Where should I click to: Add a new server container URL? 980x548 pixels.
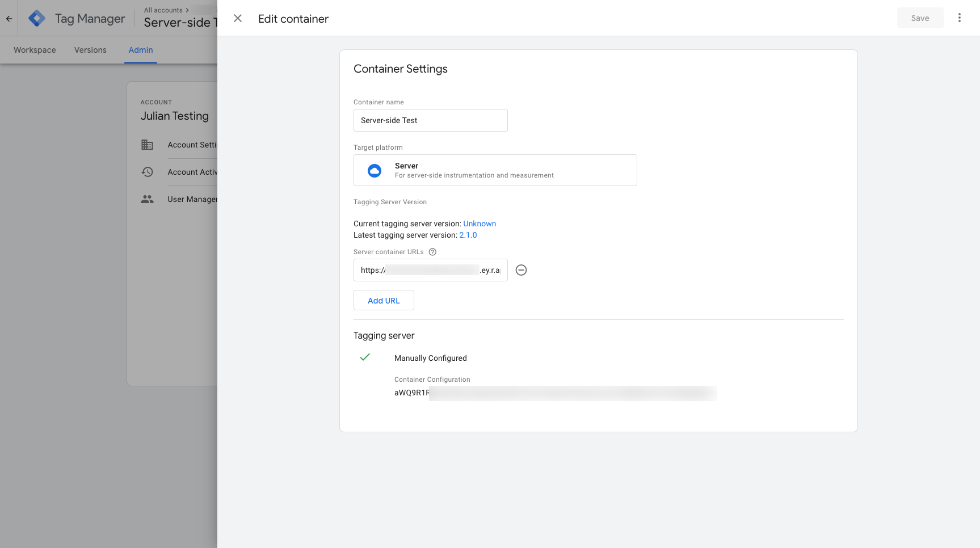384,300
